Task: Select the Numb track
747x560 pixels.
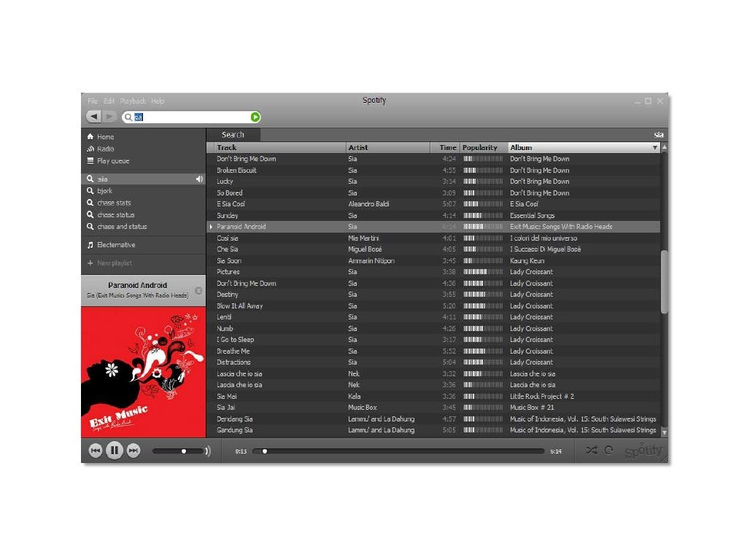Action: point(225,329)
